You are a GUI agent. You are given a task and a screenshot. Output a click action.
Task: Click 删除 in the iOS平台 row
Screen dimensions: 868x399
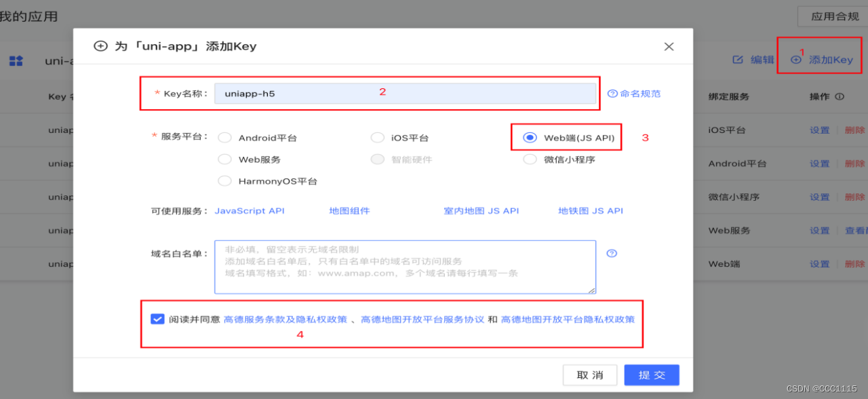855,130
